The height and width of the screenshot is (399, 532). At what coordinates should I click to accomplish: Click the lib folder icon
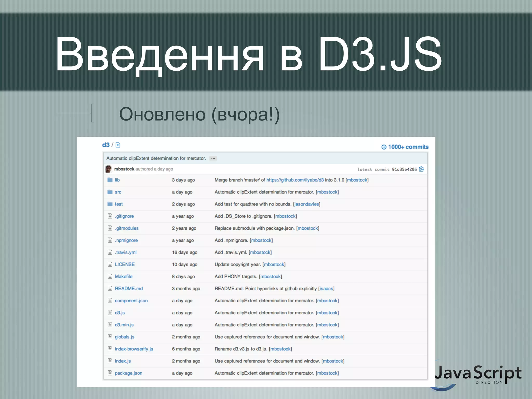click(x=110, y=180)
